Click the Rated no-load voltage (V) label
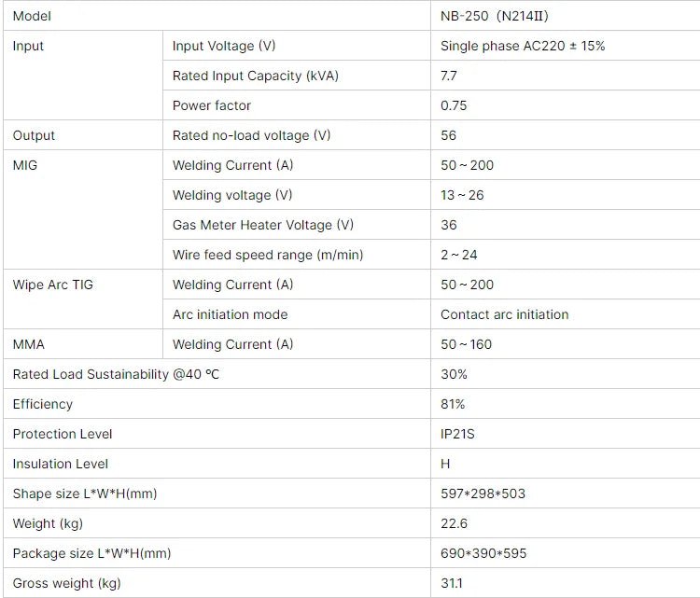The height and width of the screenshot is (598, 700). coord(252,135)
